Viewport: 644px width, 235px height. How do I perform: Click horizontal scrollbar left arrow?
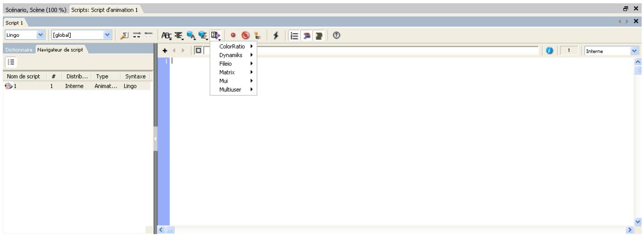pyautogui.click(x=162, y=230)
